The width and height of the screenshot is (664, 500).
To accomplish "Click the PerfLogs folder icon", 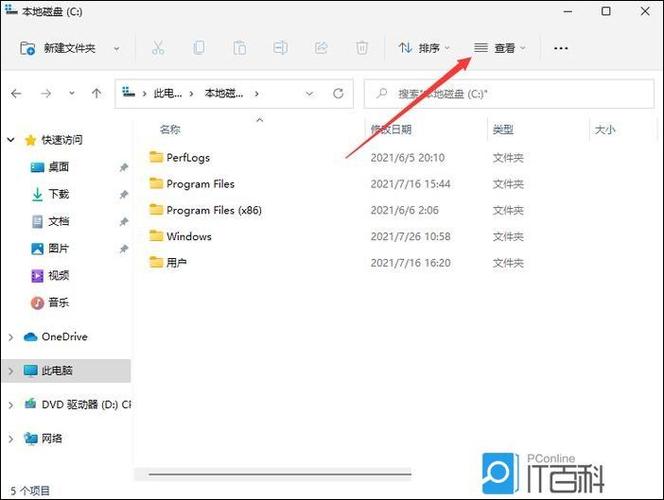I will tap(156, 157).
